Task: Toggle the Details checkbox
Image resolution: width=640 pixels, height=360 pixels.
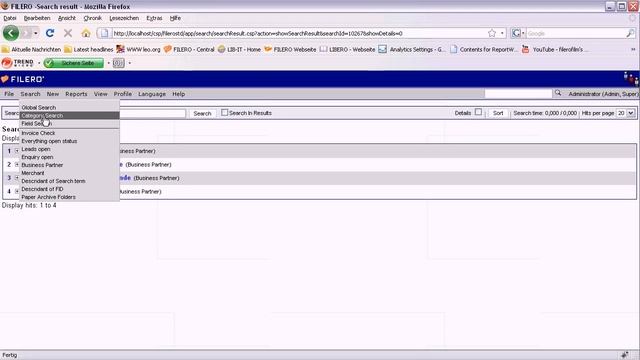Action: point(478,112)
